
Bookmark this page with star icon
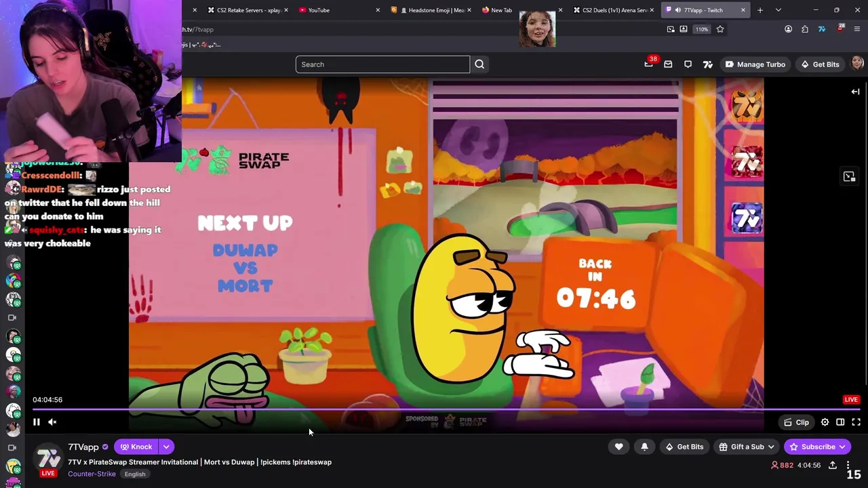[720, 29]
